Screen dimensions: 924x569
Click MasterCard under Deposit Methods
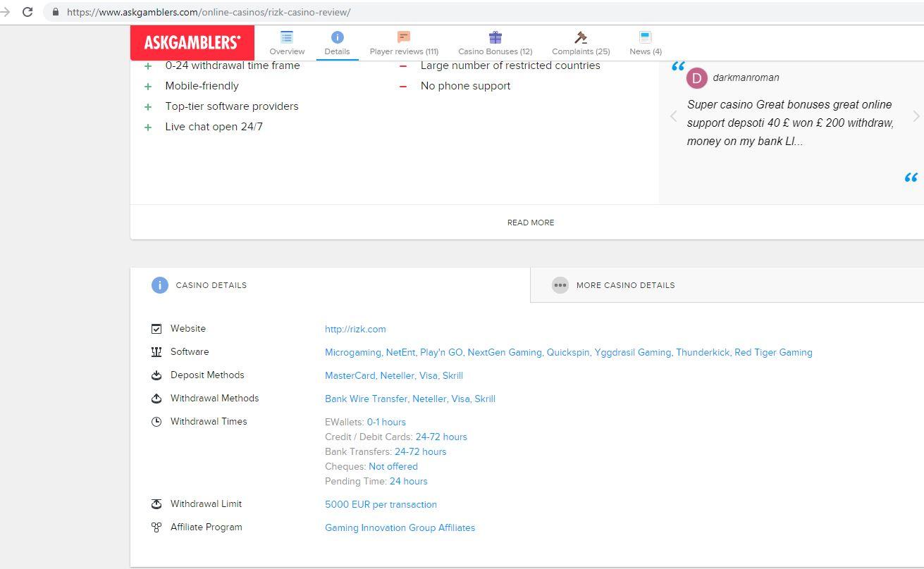(x=350, y=375)
